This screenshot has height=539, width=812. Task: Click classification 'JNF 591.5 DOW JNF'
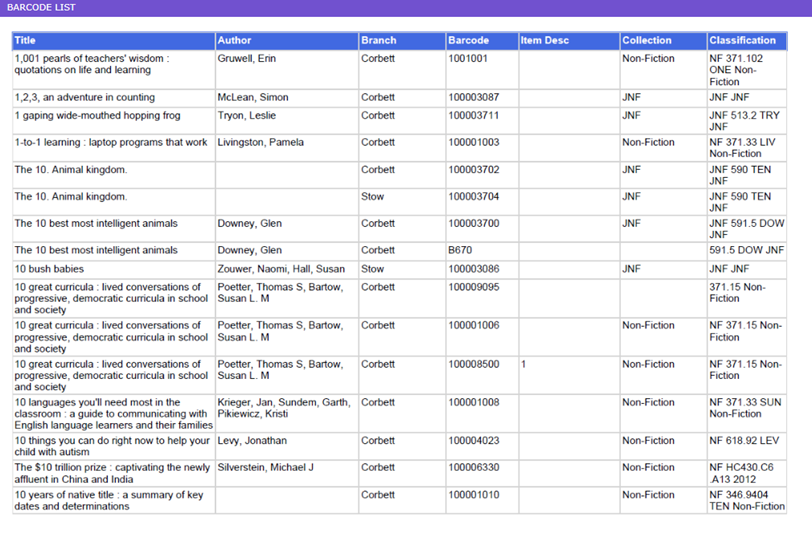[747, 229]
